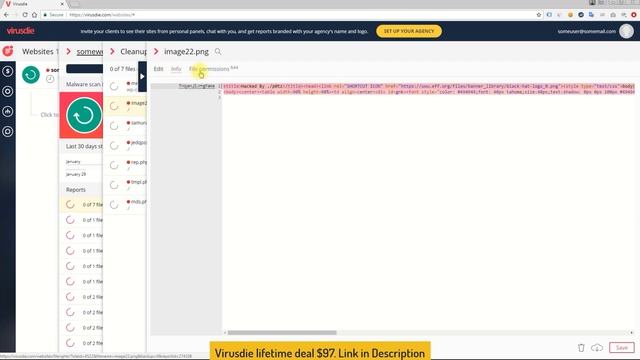
Task: Click code line 1 with Hacked By title
Action: [x=429, y=86]
